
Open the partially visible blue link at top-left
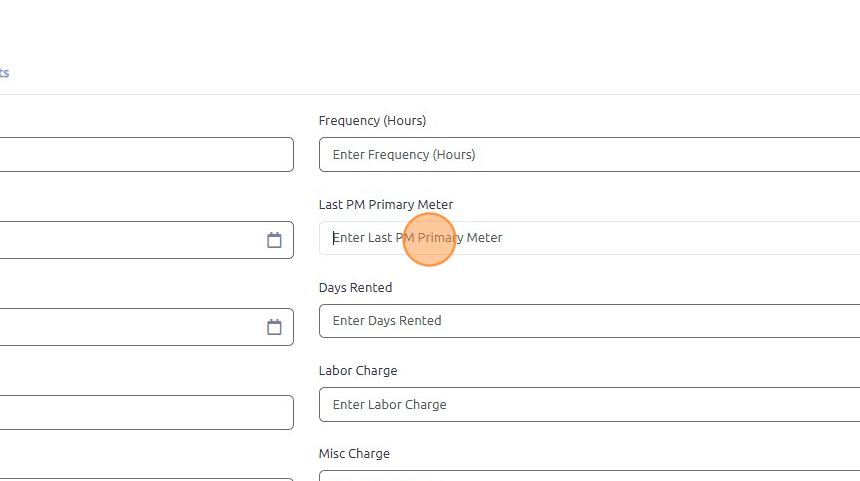click(4, 73)
